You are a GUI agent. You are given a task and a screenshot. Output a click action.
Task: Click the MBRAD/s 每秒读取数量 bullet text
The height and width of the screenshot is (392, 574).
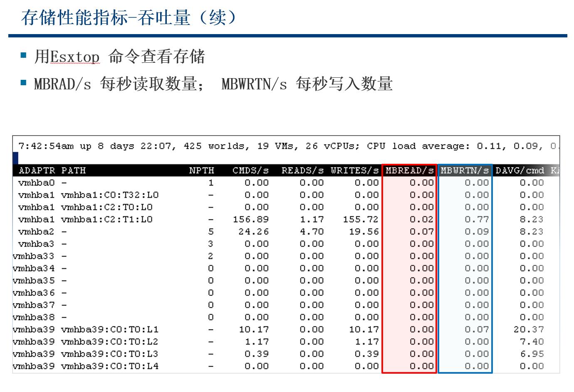coord(121,83)
